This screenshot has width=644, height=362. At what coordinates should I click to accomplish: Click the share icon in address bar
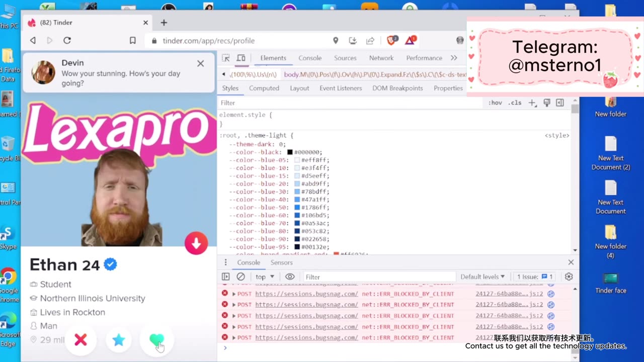tap(370, 40)
